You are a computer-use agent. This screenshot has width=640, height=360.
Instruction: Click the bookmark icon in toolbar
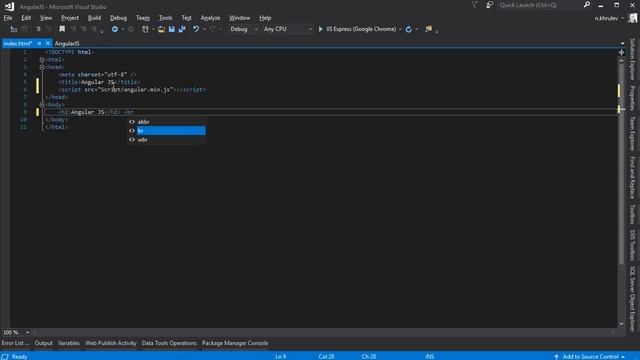coord(62,29)
